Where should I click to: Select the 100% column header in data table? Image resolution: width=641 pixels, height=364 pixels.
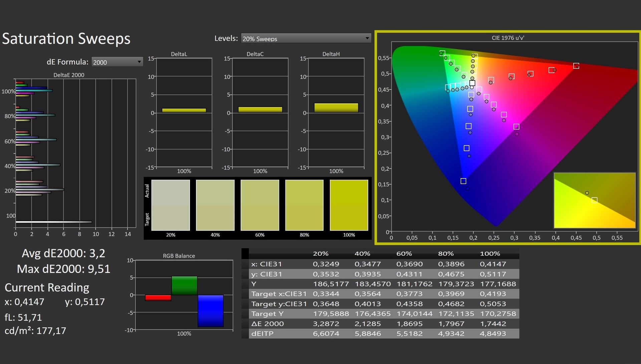click(x=490, y=254)
